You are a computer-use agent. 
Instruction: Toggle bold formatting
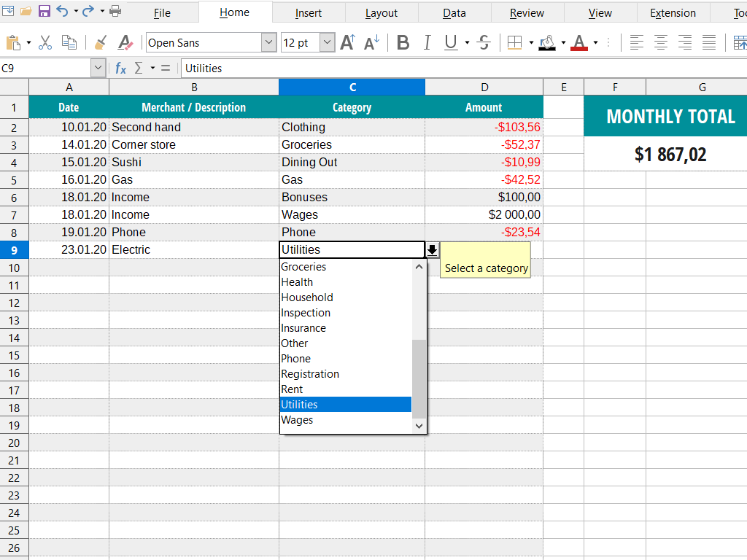403,42
